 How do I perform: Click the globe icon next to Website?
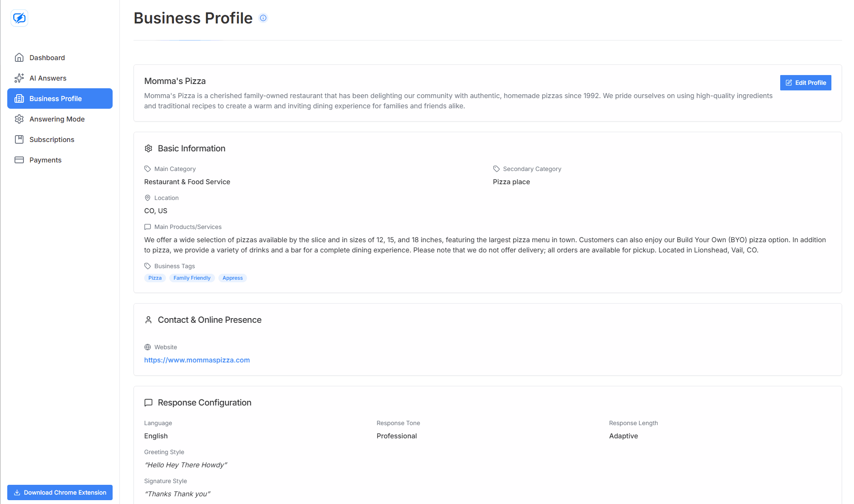pyautogui.click(x=148, y=347)
